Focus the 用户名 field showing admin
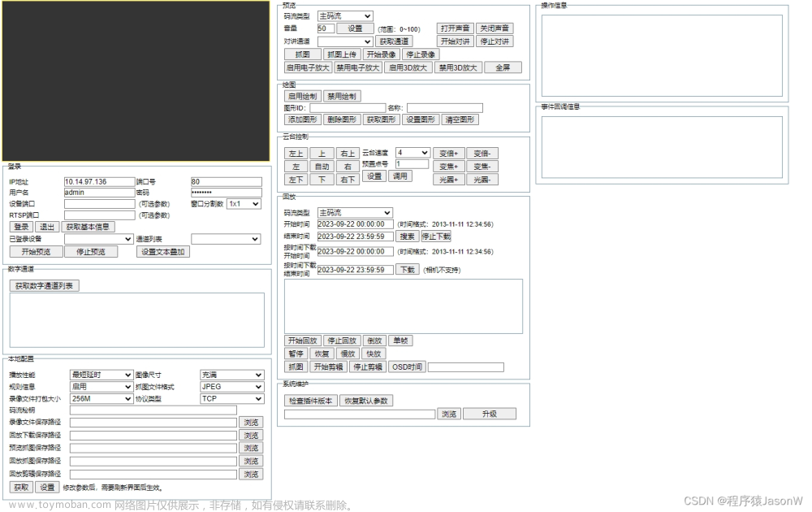 99,193
